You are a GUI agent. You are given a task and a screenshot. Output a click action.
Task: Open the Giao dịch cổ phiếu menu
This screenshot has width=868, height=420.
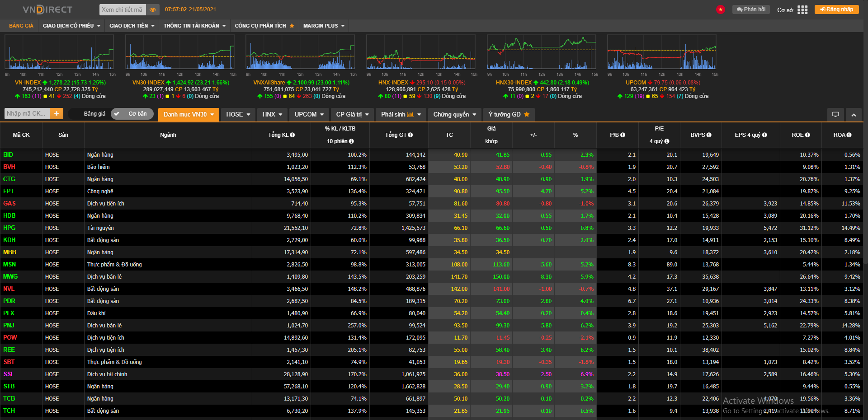click(x=71, y=26)
